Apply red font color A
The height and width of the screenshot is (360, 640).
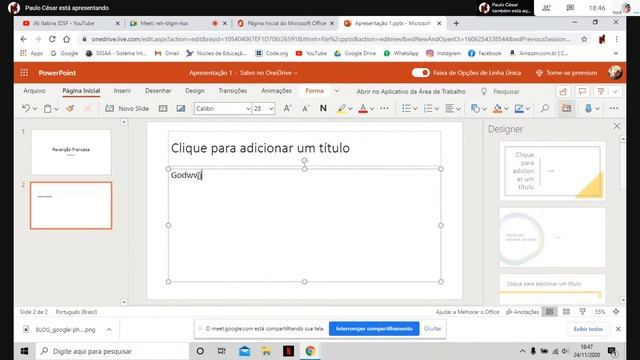tap(363, 109)
